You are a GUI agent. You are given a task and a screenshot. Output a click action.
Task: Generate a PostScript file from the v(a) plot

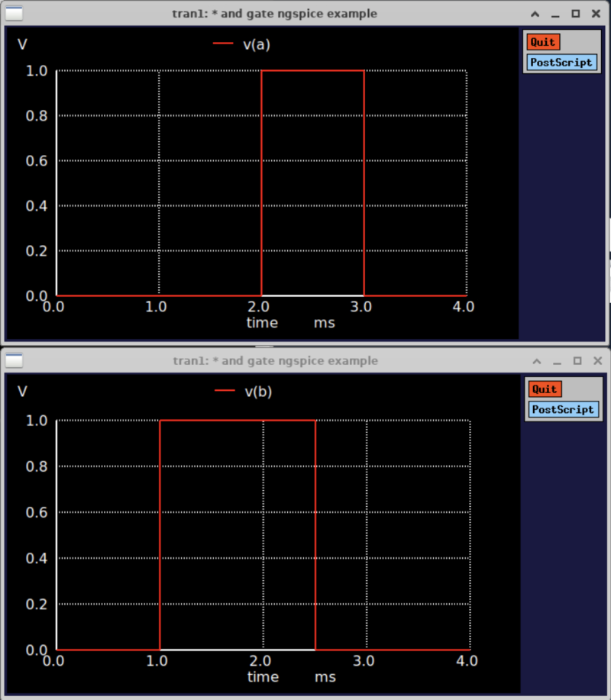tap(561, 63)
